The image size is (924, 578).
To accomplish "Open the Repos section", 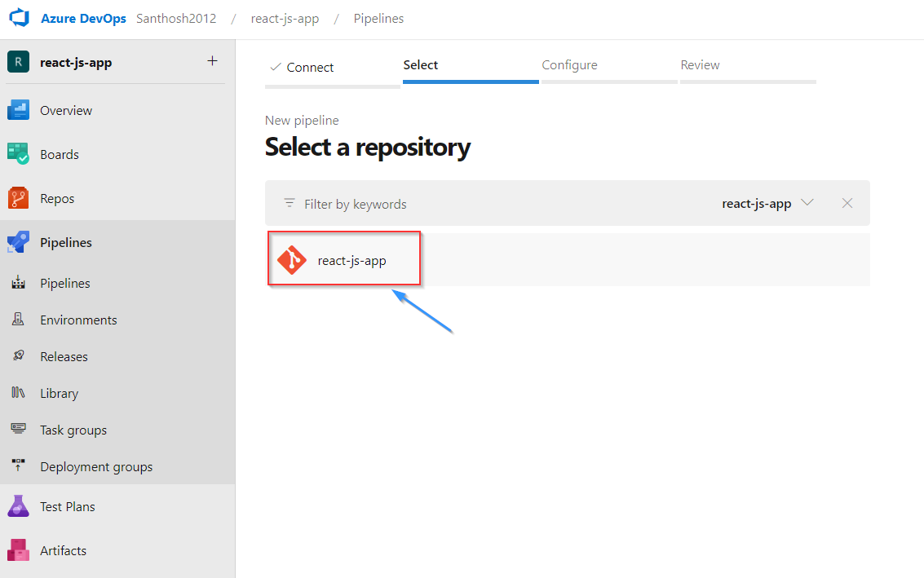I will click(x=57, y=199).
